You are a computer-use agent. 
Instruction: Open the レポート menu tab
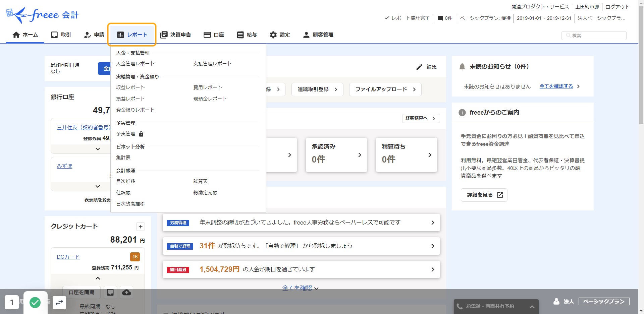pos(132,35)
